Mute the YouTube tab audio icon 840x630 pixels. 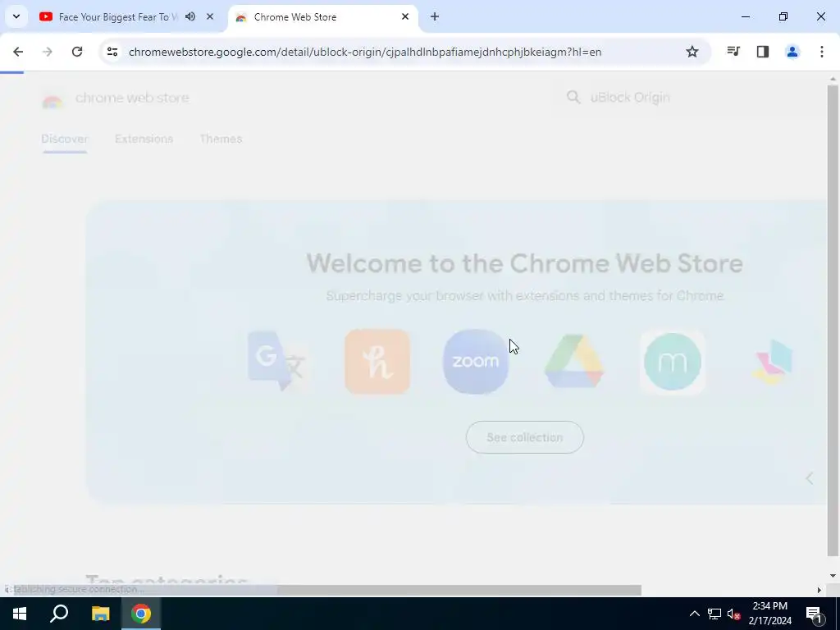point(190,16)
